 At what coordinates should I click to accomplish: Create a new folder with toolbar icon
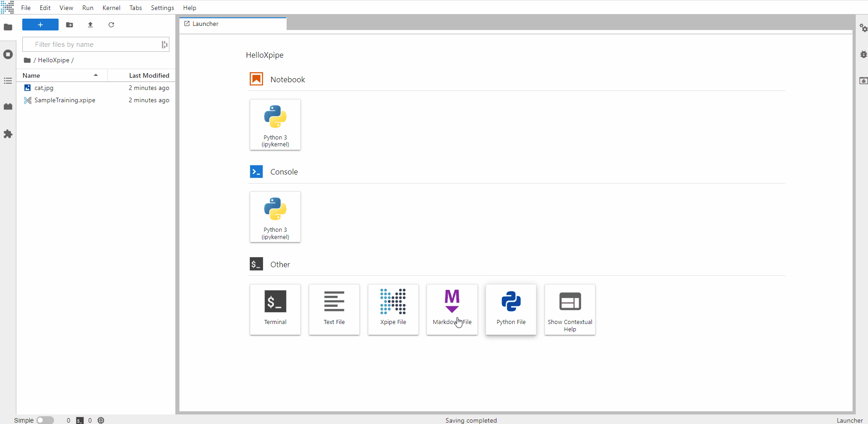tap(69, 25)
